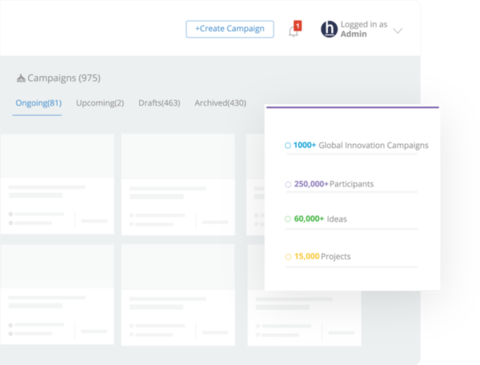Click the round h profile avatar

[329, 29]
